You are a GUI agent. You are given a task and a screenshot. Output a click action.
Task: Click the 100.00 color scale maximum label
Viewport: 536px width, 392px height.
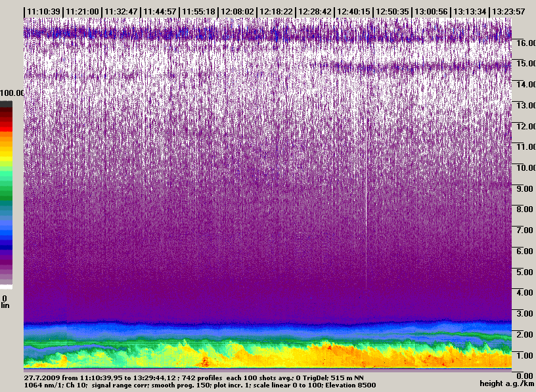[x=12, y=93]
